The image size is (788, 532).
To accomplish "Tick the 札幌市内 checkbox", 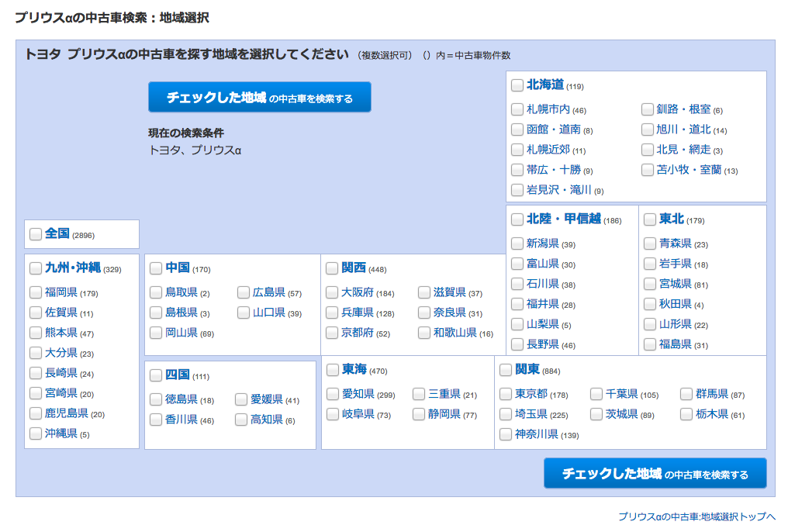I will [517, 109].
